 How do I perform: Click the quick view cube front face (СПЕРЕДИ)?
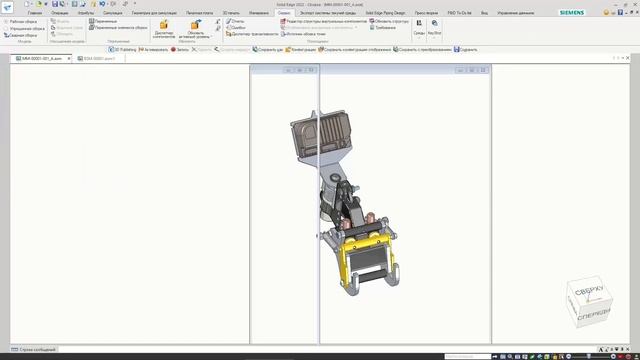(x=594, y=314)
